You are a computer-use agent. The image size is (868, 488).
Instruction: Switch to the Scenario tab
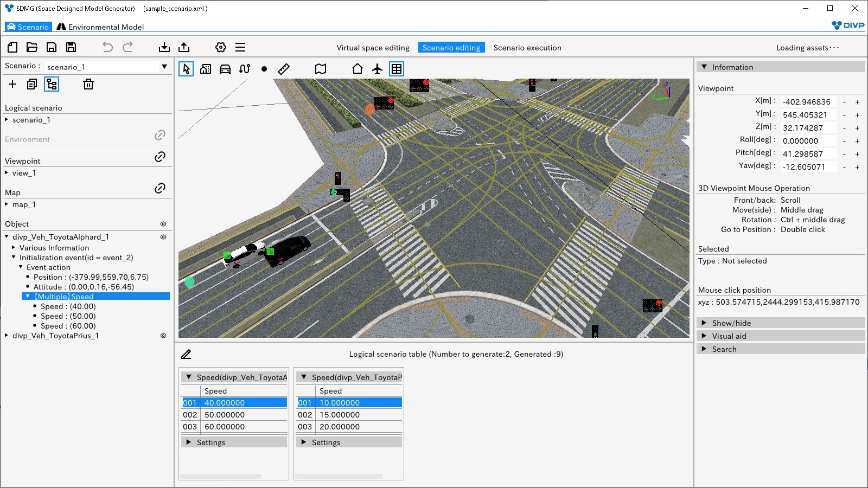pos(28,27)
